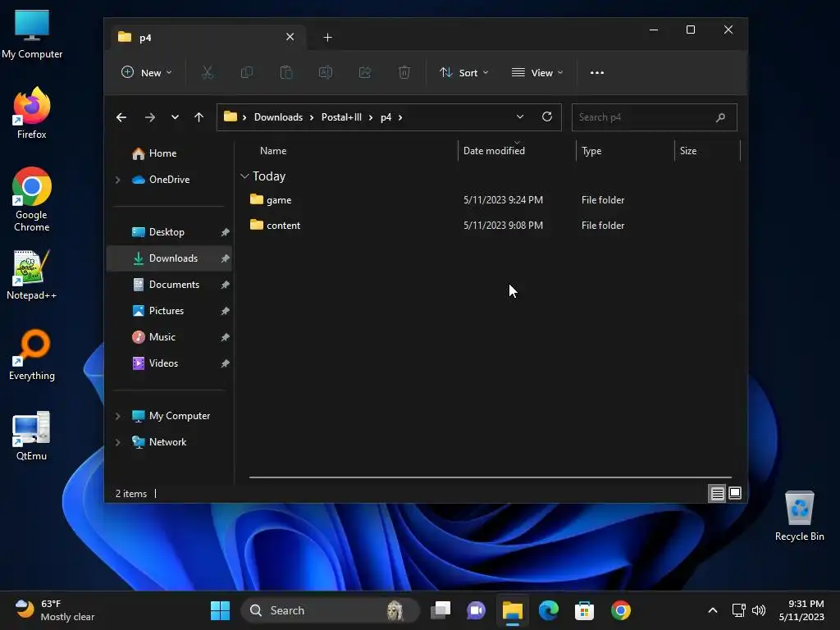Close the p4 tab
840x630 pixels.
(x=290, y=37)
